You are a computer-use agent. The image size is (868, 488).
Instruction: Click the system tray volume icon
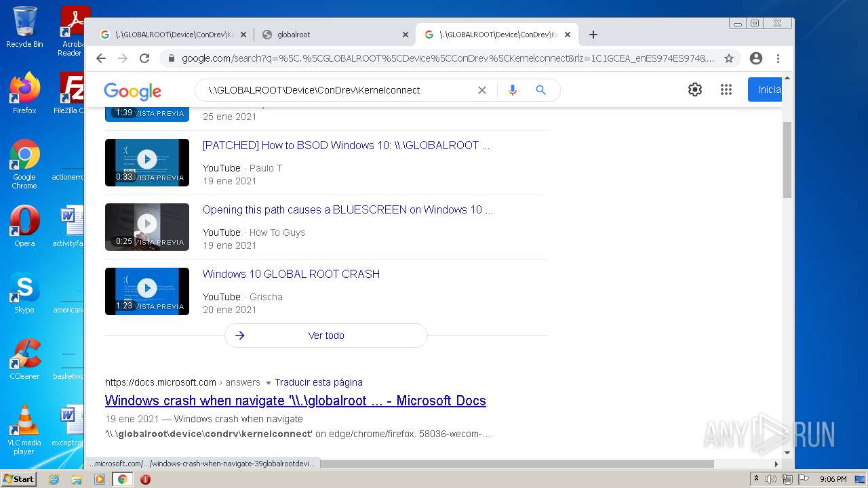point(771,479)
